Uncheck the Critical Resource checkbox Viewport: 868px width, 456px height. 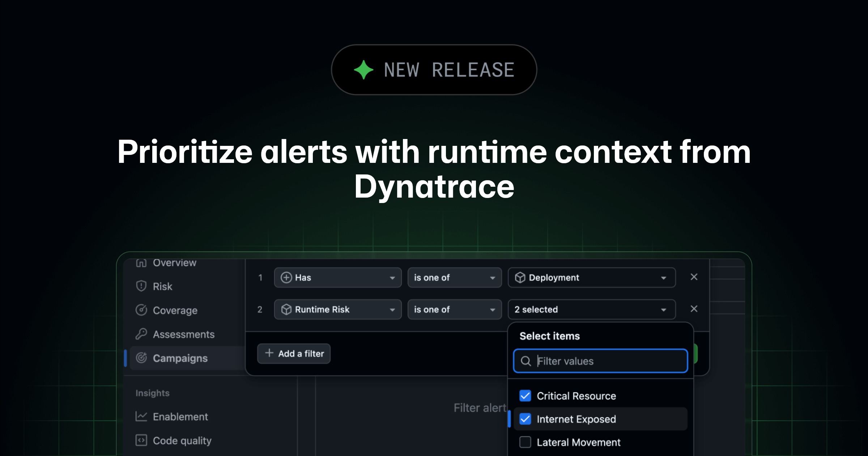pyautogui.click(x=525, y=396)
